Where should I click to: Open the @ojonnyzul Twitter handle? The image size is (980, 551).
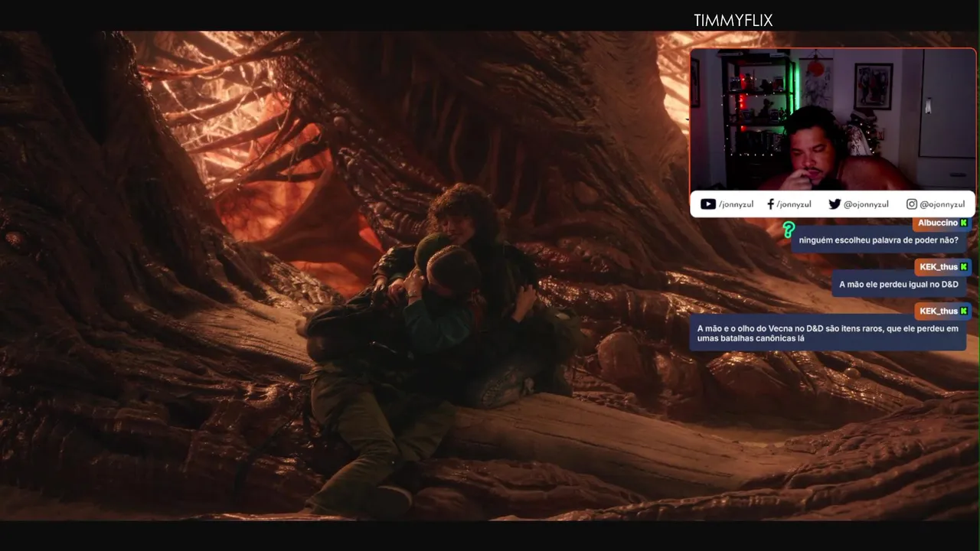tap(866, 204)
